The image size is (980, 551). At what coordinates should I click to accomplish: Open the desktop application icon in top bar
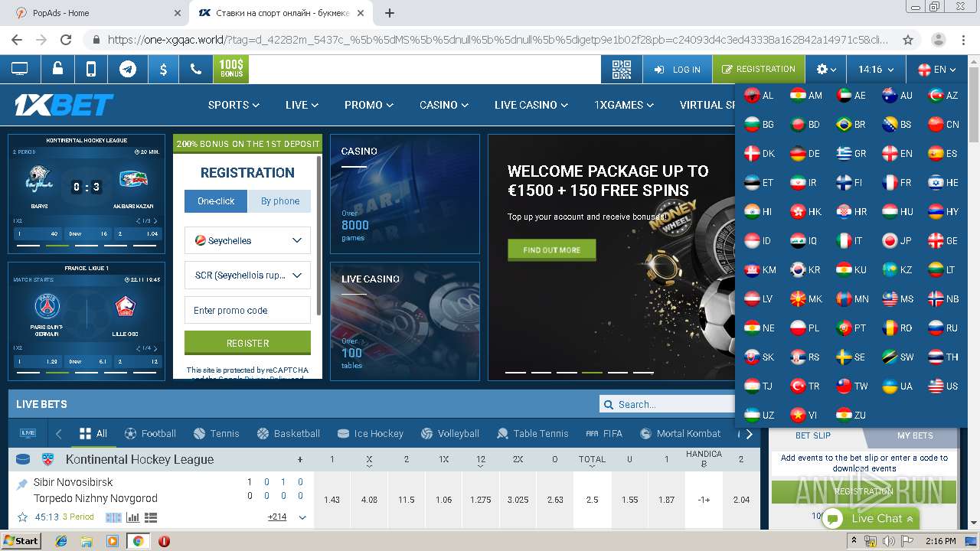coord(19,69)
